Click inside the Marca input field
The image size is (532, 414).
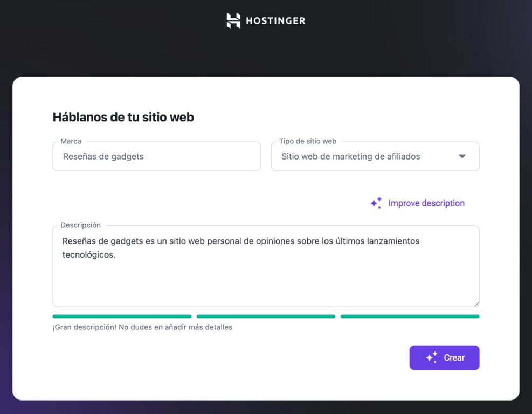tap(156, 156)
